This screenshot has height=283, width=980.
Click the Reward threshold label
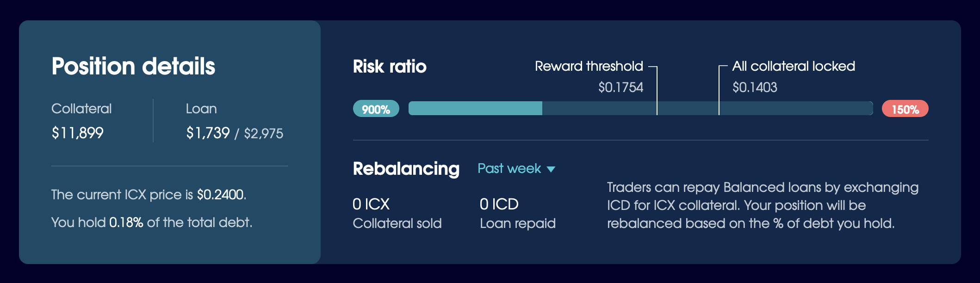pos(589,66)
